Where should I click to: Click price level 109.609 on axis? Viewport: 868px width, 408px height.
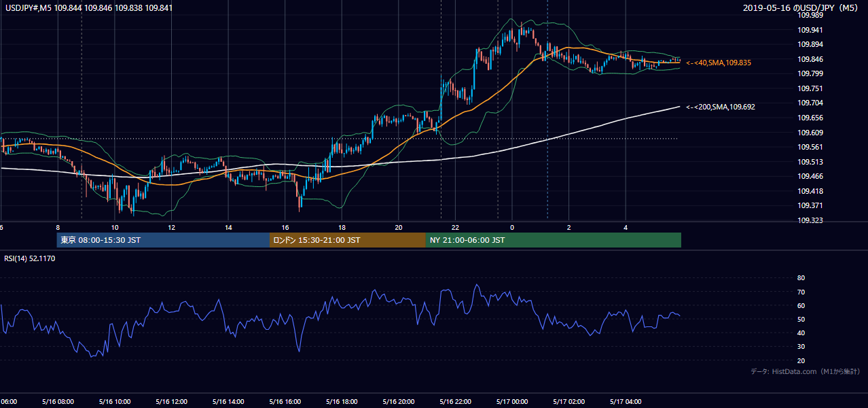click(810, 133)
